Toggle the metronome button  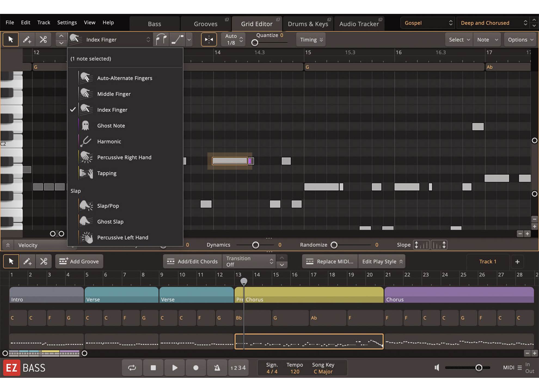click(217, 368)
